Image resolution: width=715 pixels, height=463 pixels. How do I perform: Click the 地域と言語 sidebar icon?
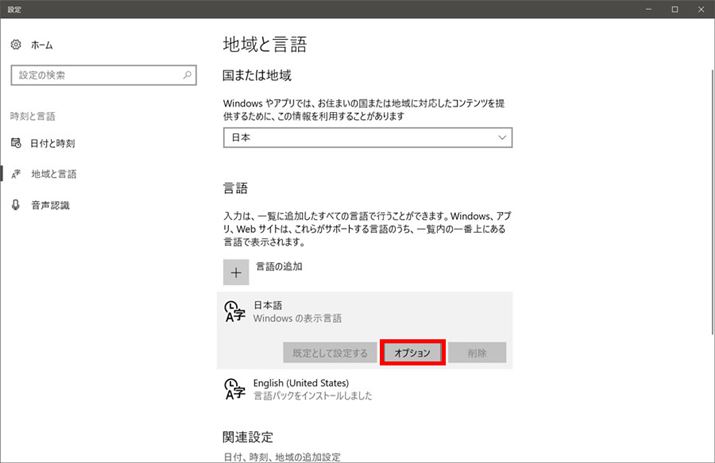(16, 174)
